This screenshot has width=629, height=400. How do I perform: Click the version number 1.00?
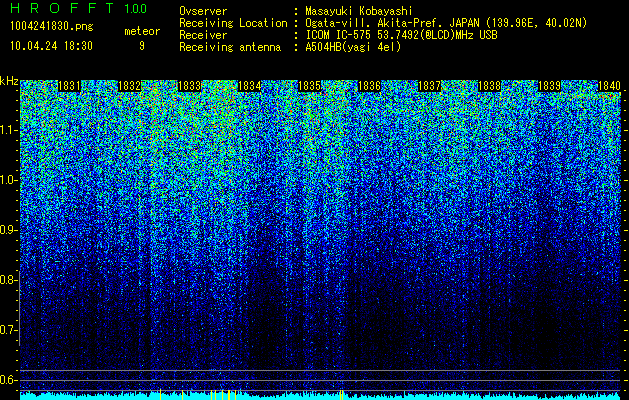click(136, 8)
